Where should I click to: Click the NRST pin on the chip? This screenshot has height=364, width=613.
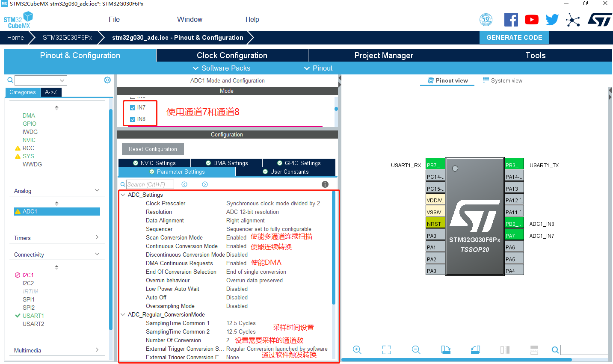435,224
